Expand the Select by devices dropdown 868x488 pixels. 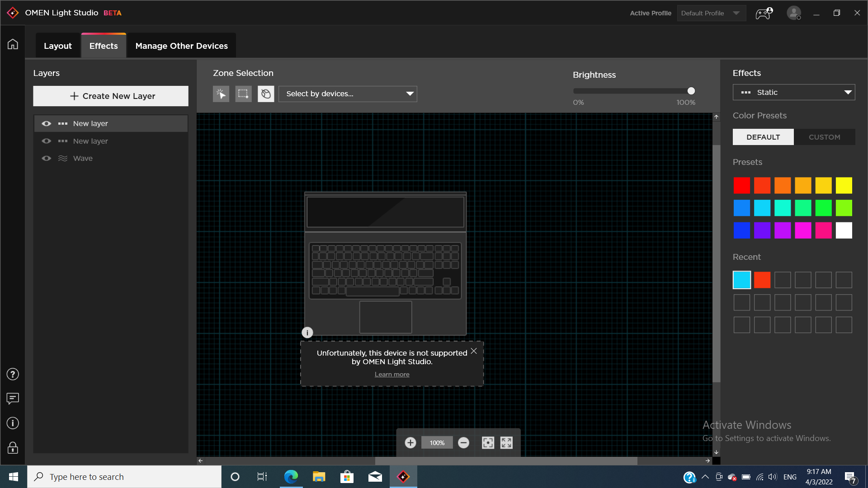click(348, 94)
